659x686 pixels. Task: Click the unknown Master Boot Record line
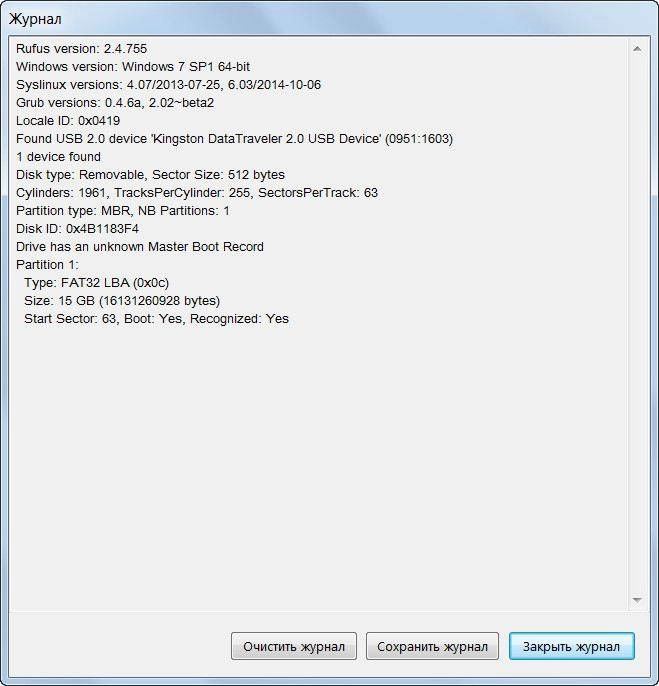click(x=140, y=246)
